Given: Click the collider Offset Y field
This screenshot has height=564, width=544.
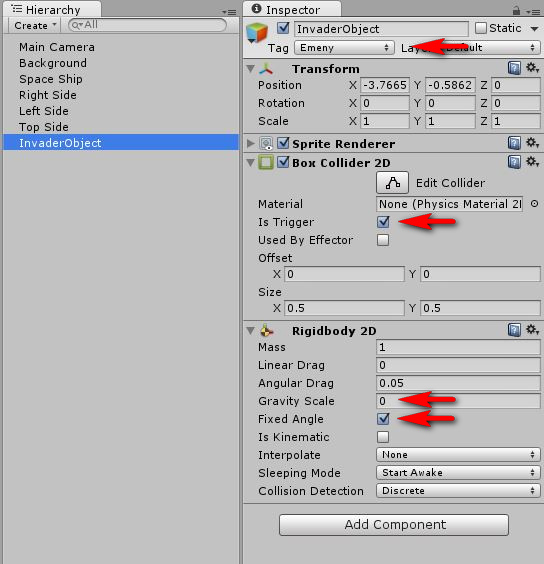Looking at the screenshot, I should 480,274.
